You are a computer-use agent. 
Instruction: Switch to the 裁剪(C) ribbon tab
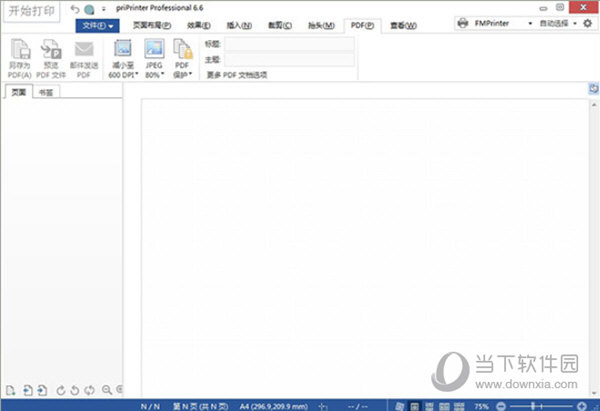pos(280,26)
